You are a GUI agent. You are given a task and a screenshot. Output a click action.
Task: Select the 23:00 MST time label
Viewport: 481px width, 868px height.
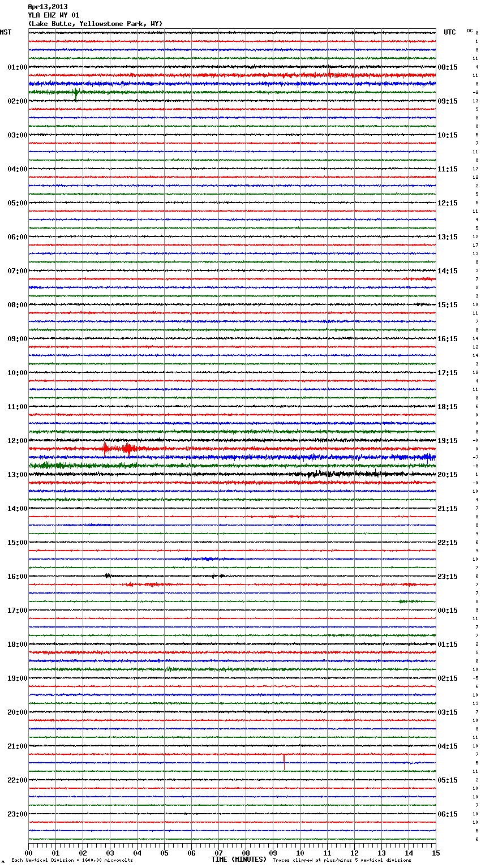tap(17, 814)
